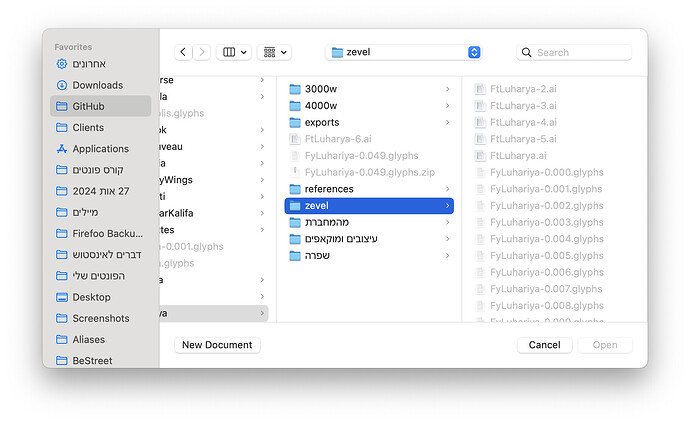The width and height of the screenshot is (690, 423).
Task: Expand the references folder chevron
Action: pyautogui.click(x=448, y=189)
